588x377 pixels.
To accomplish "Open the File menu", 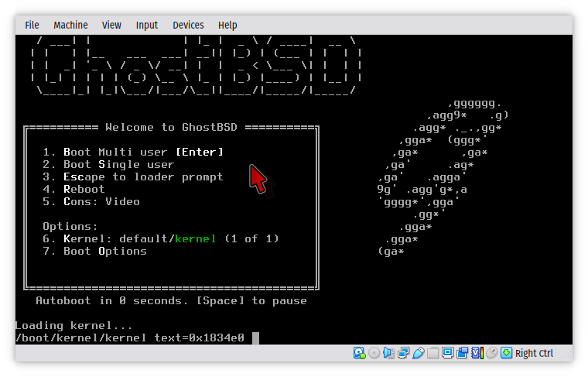I will point(32,25).
